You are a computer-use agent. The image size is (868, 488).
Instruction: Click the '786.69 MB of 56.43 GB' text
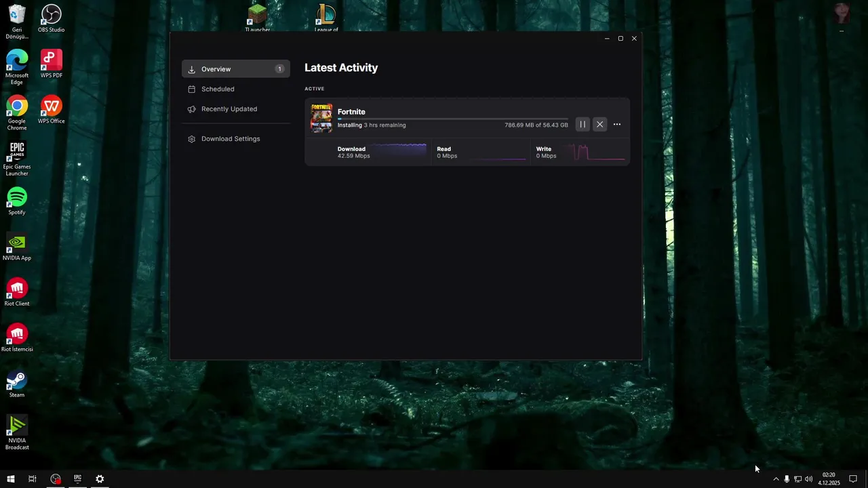(536, 125)
